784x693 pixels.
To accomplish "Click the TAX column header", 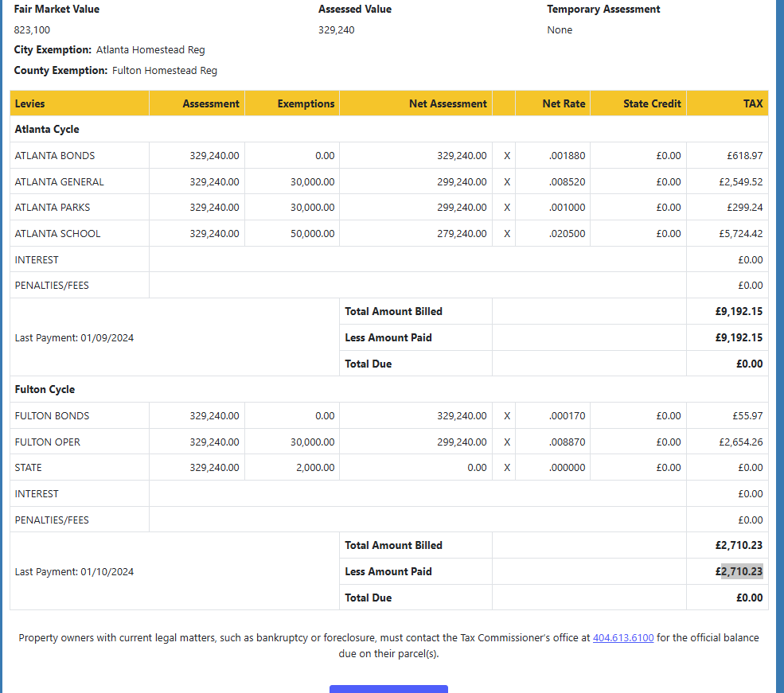I will tap(752, 103).
